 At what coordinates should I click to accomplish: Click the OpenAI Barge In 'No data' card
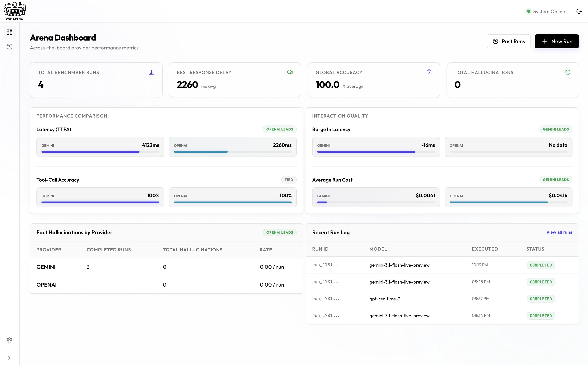508,147
